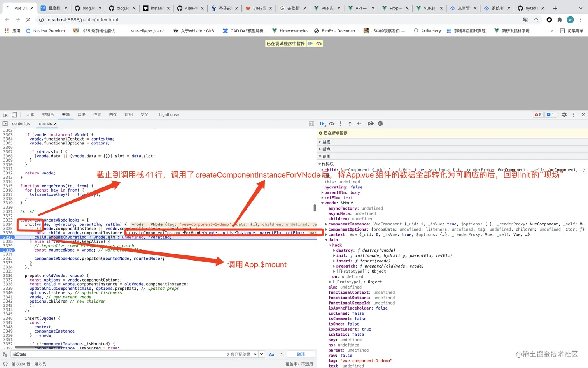This screenshot has height=368, width=588.
Task: Click the 取消 search cancel button
Action: tap(301, 354)
